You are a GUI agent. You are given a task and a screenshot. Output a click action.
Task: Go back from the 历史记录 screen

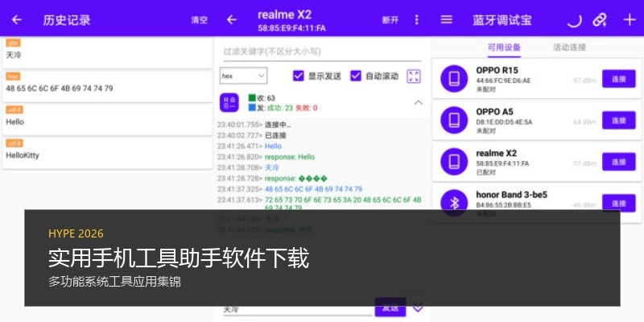pyautogui.click(x=16, y=19)
